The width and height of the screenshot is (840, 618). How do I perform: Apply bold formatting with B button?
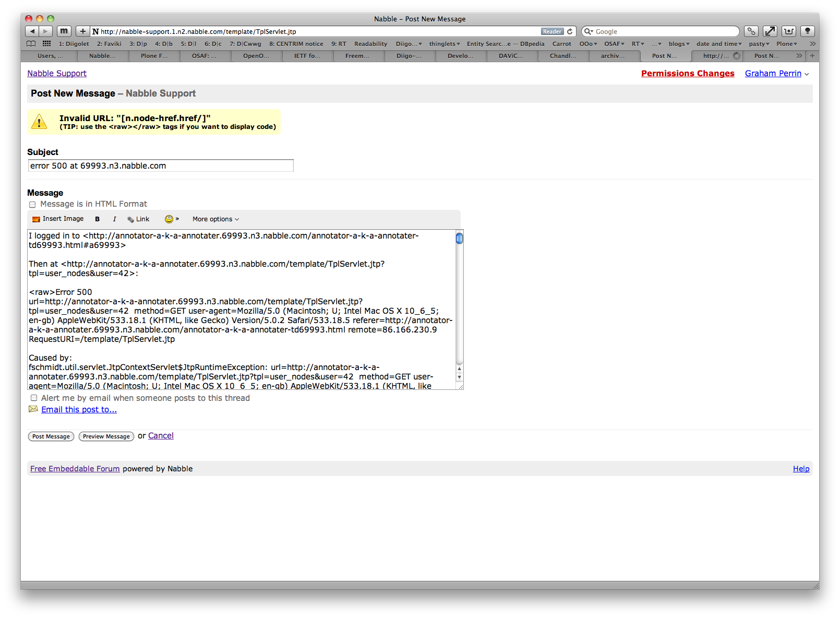point(97,219)
